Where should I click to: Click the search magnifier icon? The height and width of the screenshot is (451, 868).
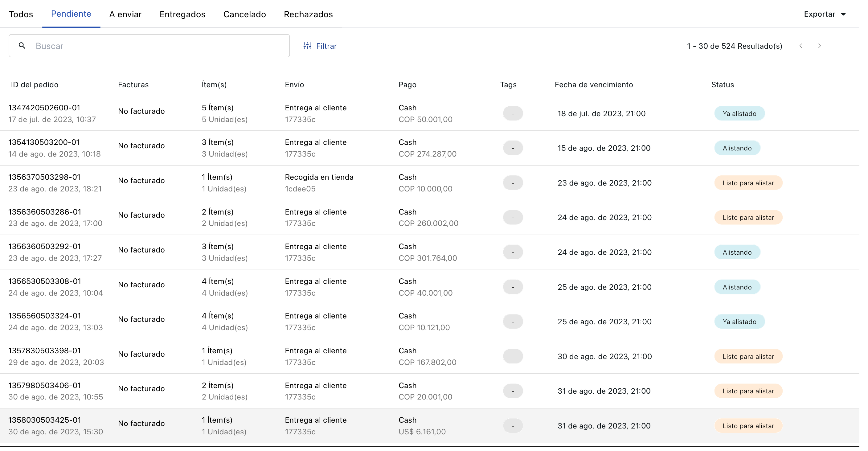click(22, 46)
